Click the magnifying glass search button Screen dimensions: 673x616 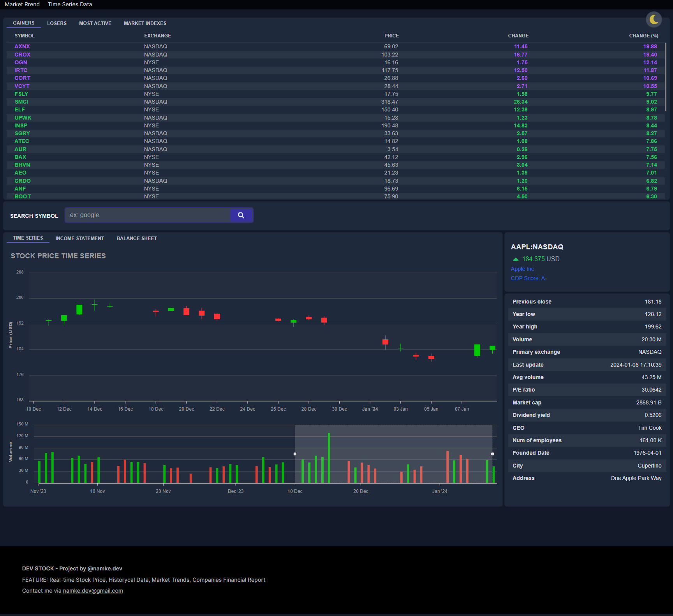pyautogui.click(x=241, y=215)
